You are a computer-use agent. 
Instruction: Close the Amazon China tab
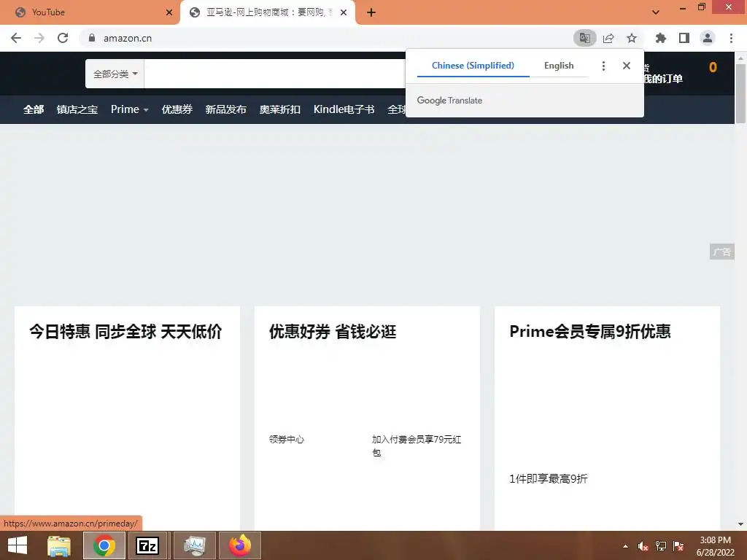pos(344,12)
